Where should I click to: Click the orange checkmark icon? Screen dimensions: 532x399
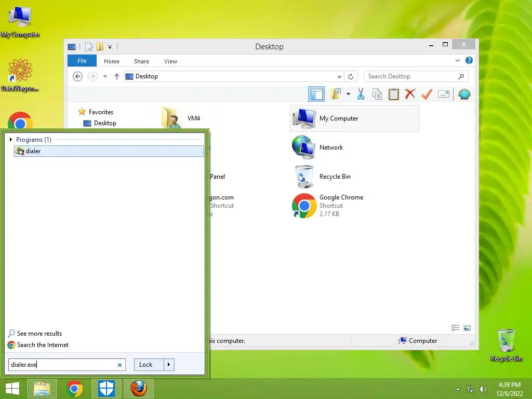pos(427,94)
